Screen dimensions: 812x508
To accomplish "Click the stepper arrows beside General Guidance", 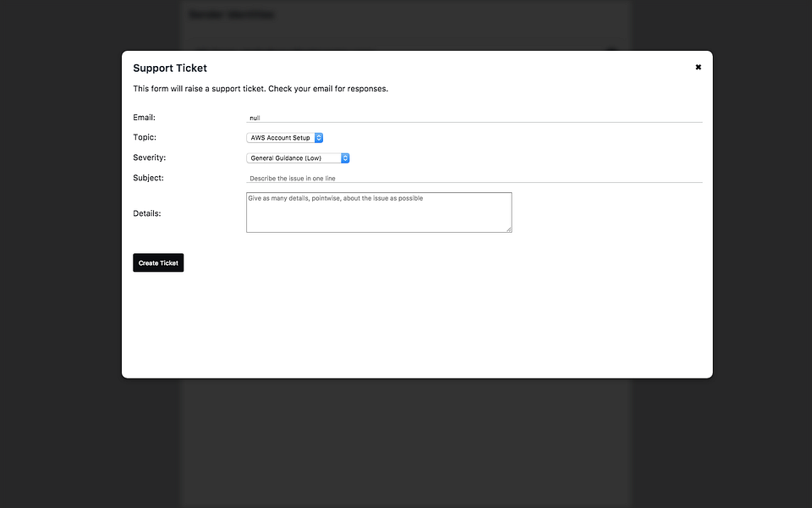I will pyautogui.click(x=345, y=157).
